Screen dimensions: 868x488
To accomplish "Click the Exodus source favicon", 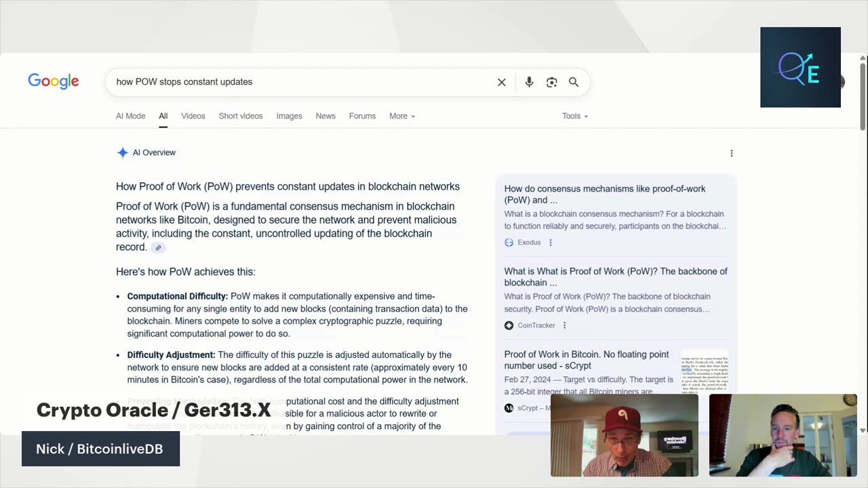I will tap(509, 243).
